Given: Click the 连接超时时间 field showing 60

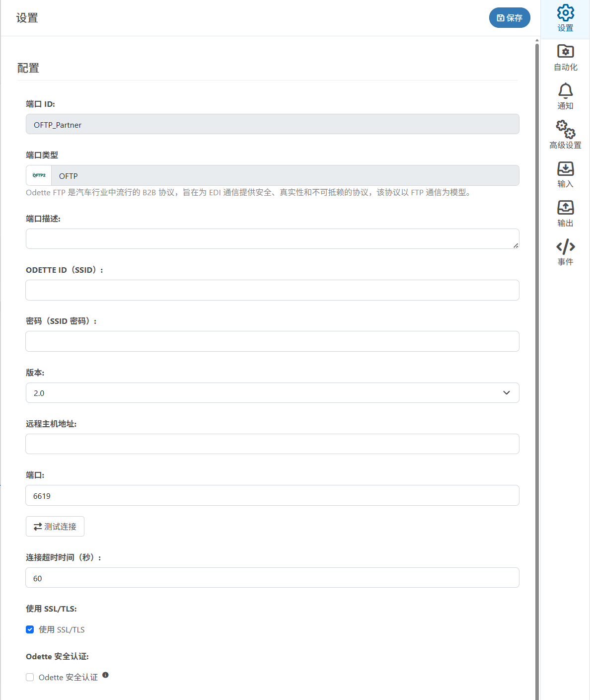Looking at the screenshot, I should click(272, 578).
